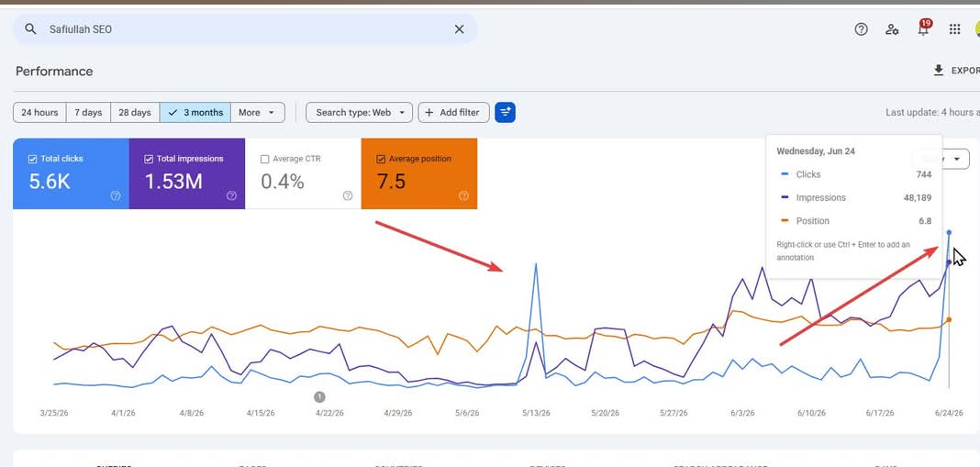Enable Average CTR checkbox

pyautogui.click(x=265, y=160)
